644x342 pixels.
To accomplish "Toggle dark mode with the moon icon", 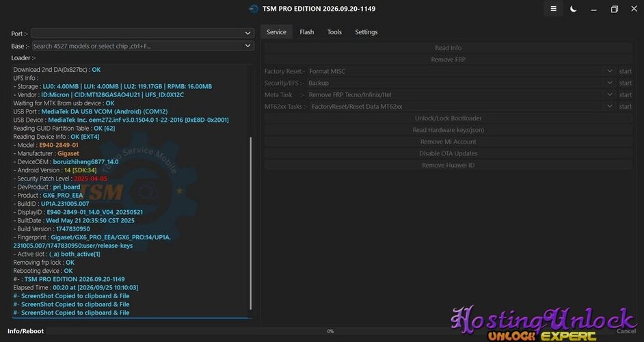I will pyautogui.click(x=574, y=9).
